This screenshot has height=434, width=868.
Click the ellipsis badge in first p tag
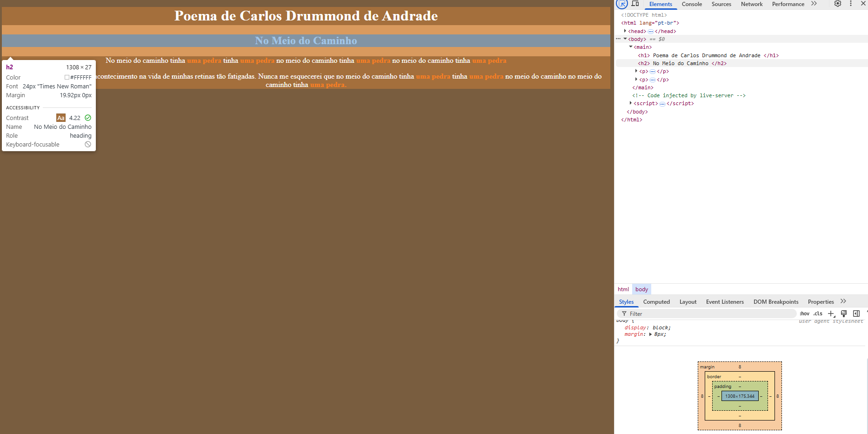(x=652, y=72)
